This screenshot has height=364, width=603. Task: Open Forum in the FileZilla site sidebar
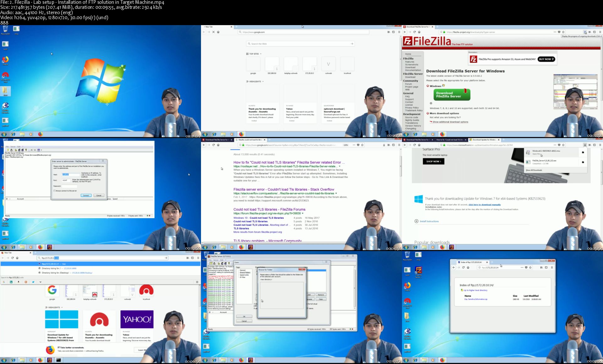[x=408, y=84]
